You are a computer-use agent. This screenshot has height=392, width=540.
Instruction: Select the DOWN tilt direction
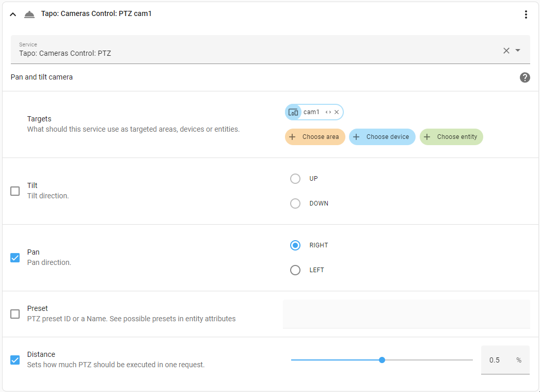click(295, 203)
